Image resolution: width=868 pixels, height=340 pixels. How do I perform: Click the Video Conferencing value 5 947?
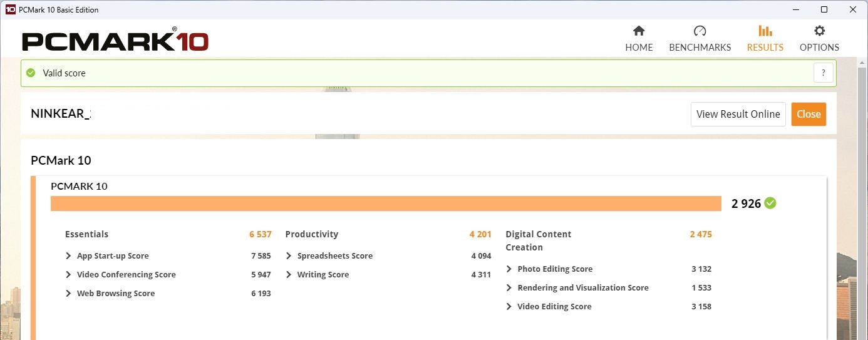pyautogui.click(x=261, y=275)
